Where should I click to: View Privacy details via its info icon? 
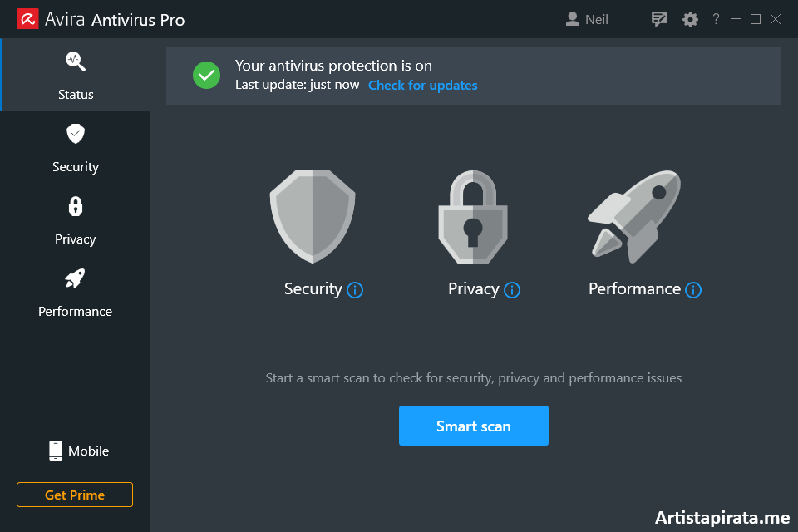tap(514, 290)
